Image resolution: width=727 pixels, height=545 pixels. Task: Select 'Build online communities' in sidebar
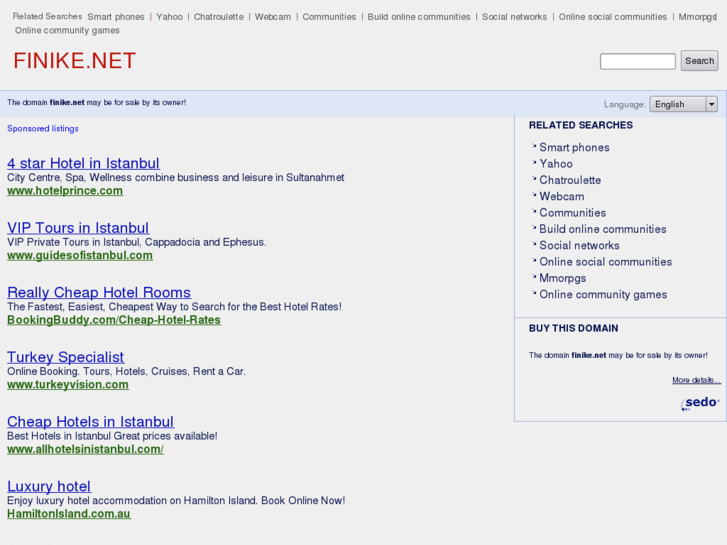click(x=603, y=229)
